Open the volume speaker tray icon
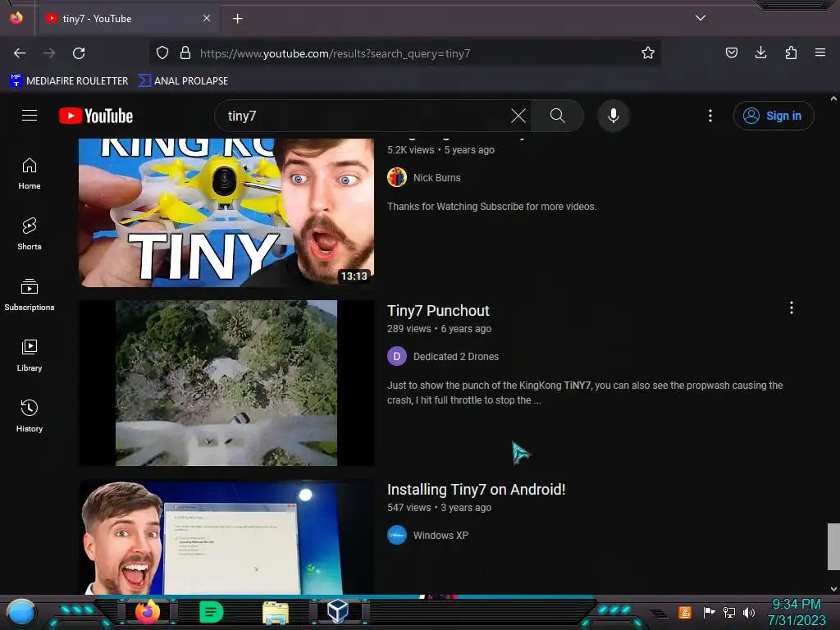This screenshot has height=630, width=840. click(748, 612)
